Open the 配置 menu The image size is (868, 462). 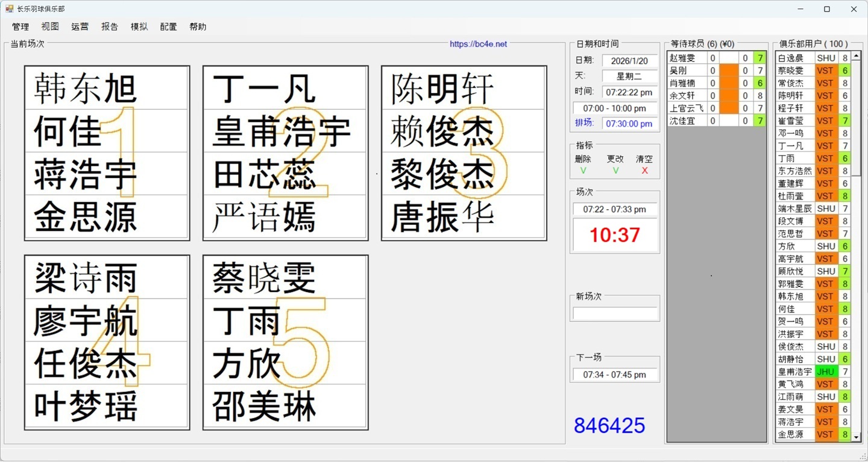pyautogui.click(x=168, y=27)
